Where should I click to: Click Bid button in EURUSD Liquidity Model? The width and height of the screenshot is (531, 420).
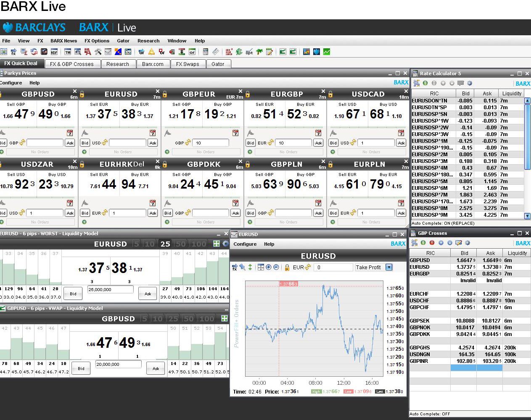click(x=73, y=294)
